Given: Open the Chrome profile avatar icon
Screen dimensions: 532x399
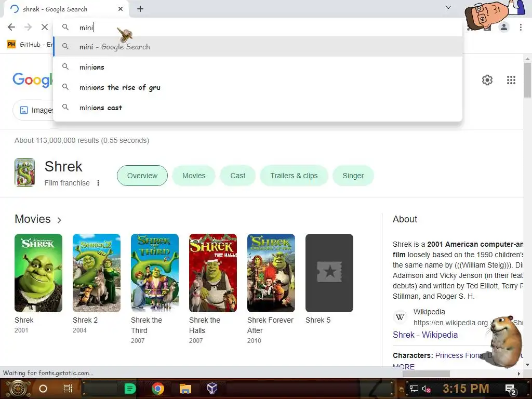Looking at the screenshot, I should (x=504, y=27).
